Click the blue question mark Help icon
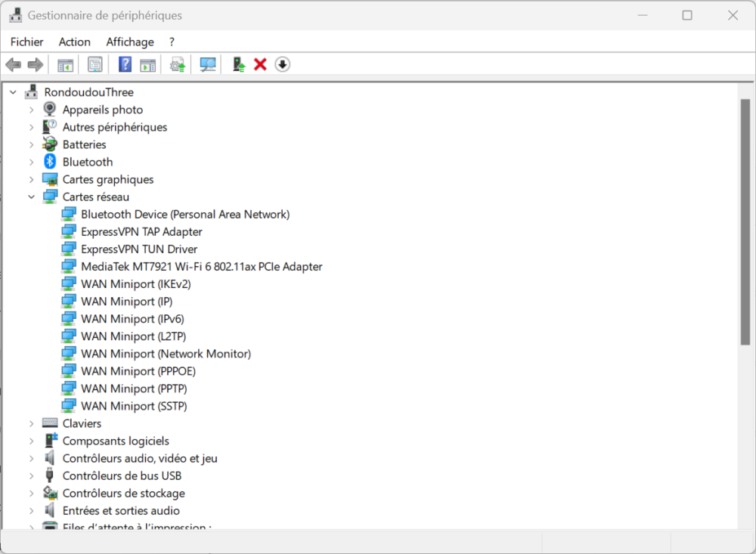756x554 pixels. pos(125,65)
